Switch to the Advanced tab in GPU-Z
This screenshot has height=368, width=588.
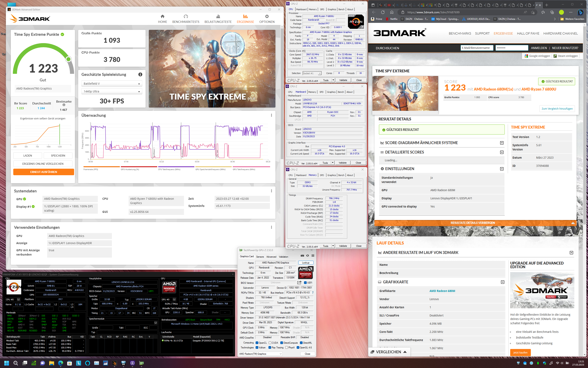pos(271,257)
